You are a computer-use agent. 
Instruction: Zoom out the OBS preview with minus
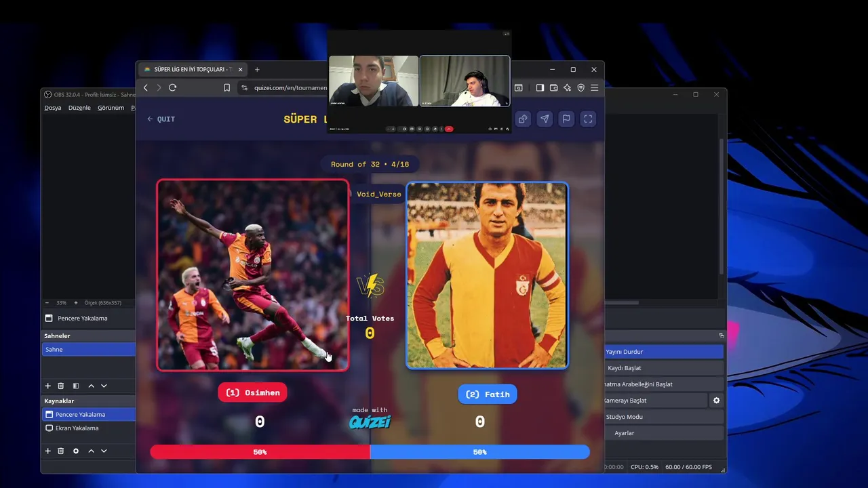[x=47, y=302]
